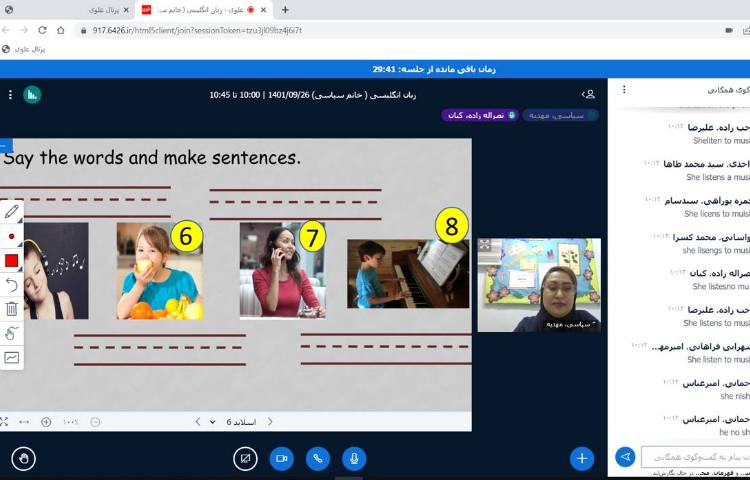Click the trash icon to clear annotations
This screenshot has width=750, height=480.
tap(12, 309)
